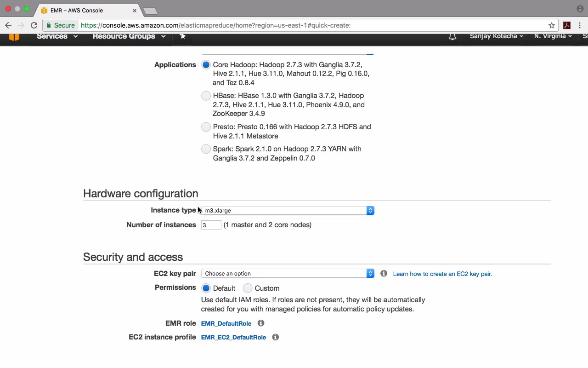This screenshot has width=588, height=368.
Task: Open Learn how to create EC2 key pair link
Action: (x=442, y=274)
